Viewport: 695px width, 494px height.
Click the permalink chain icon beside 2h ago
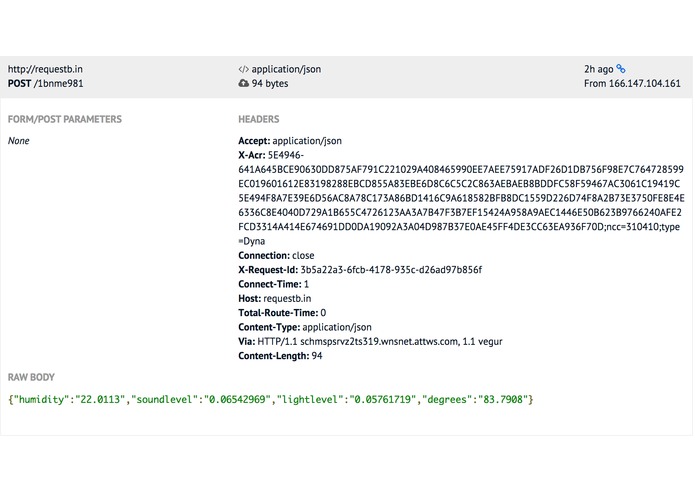pos(621,69)
